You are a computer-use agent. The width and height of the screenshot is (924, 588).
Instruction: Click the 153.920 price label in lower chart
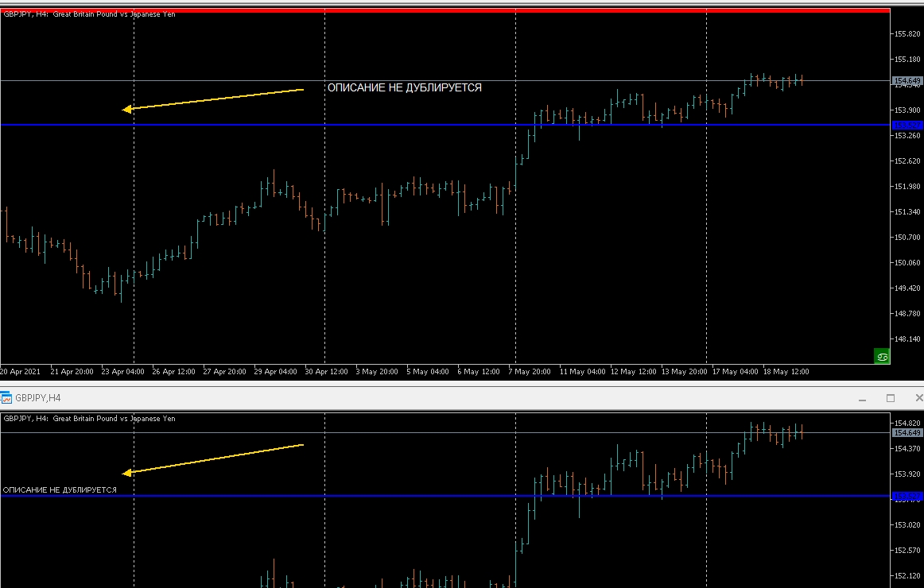pyautogui.click(x=907, y=474)
